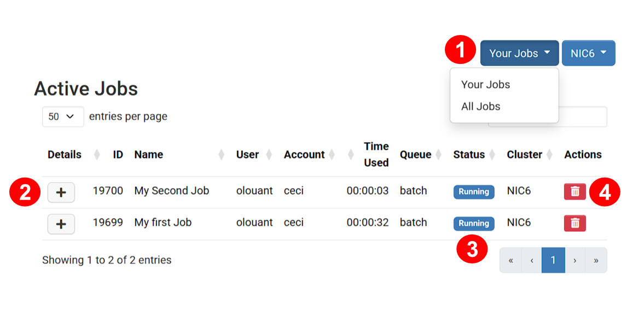Sort table by Time Used column header
644x317 pixels.
(376, 155)
